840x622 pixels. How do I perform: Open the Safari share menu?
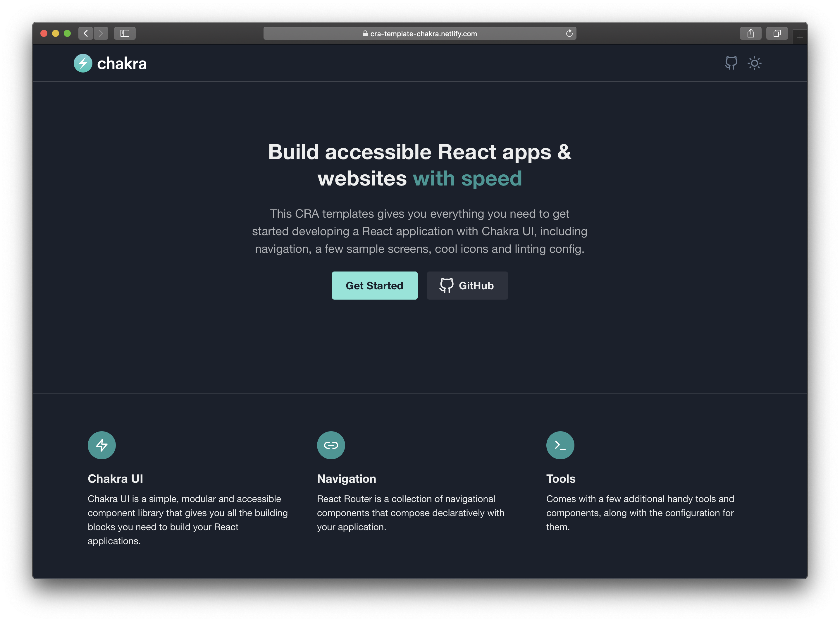tap(751, 34)
